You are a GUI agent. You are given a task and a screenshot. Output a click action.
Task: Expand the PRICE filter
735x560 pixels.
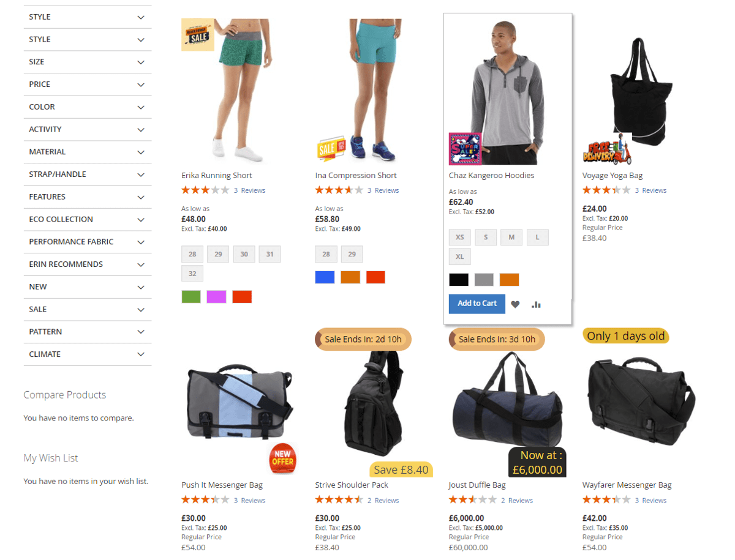88,84
